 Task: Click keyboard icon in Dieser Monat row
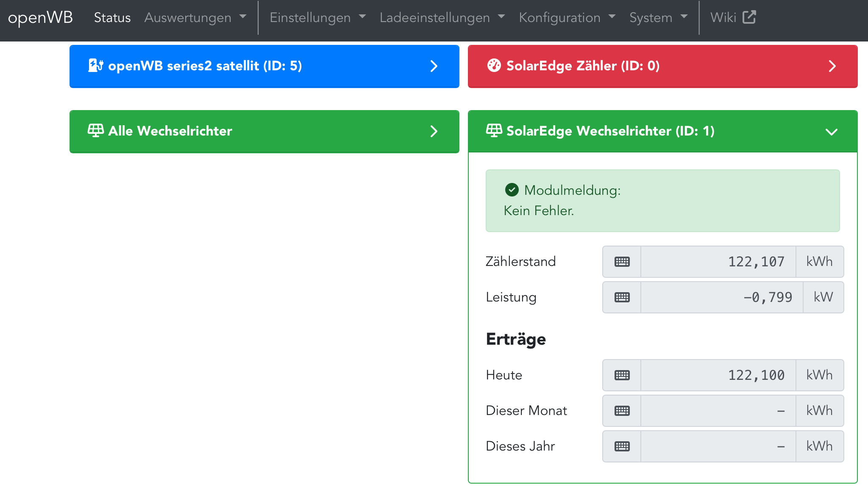622,411
